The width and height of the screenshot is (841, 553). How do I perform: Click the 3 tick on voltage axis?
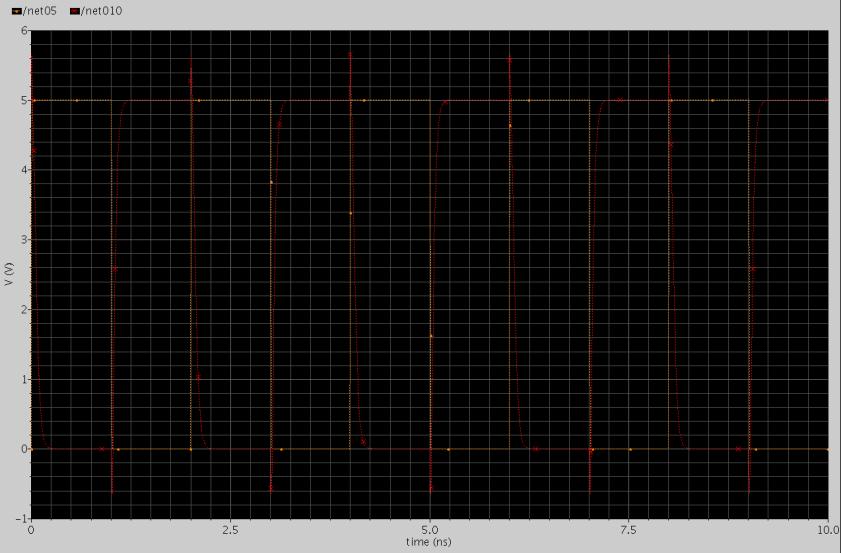[25, 240]
